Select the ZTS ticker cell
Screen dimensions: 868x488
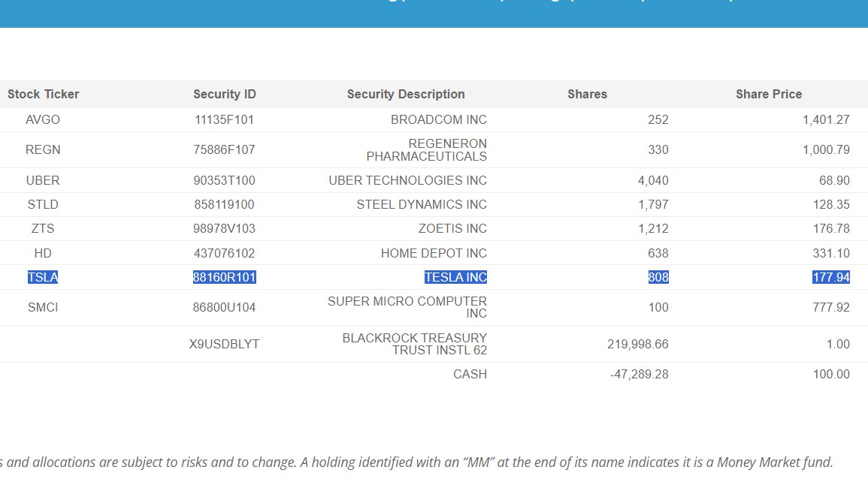pyautogui.click(x=43, y=228)
